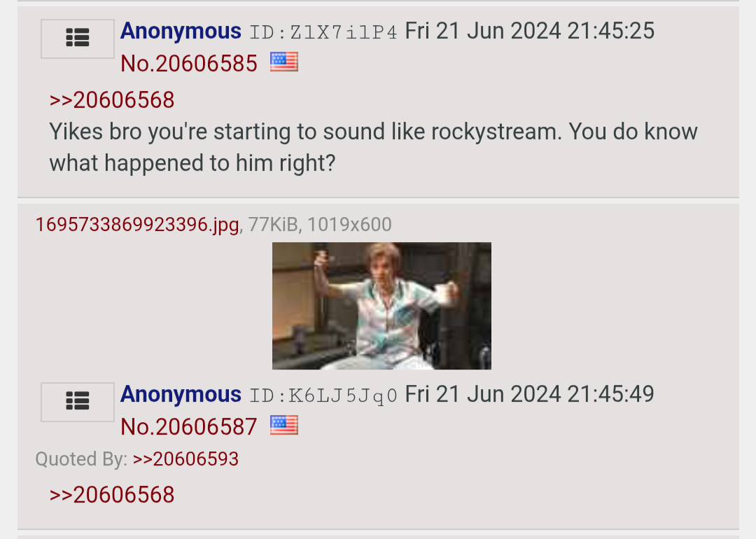Click Anonymous name on first post
Viewport: 756px width, 539px height.
181,31
